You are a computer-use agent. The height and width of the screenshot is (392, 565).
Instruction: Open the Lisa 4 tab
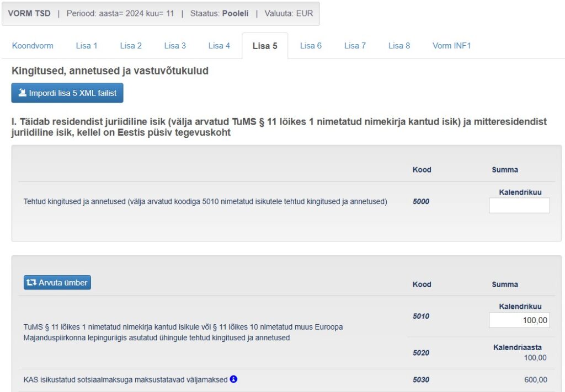[219, 46]
